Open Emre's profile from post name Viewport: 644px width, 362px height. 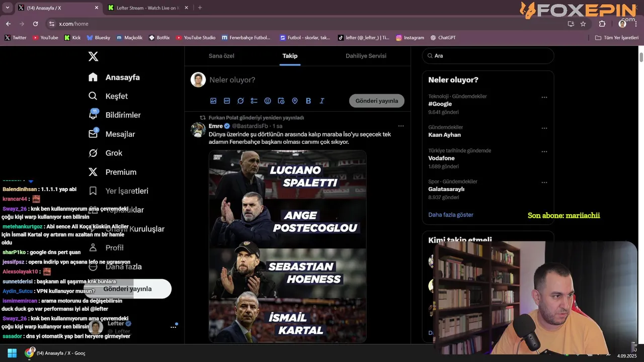click(x=216, y=126)
